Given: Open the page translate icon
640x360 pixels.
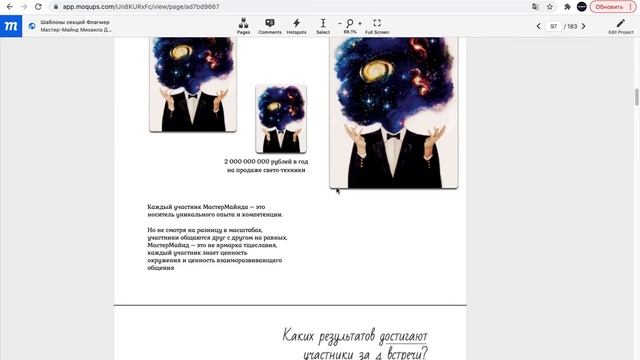Looking at the screenshot, I should click(535, 7).
